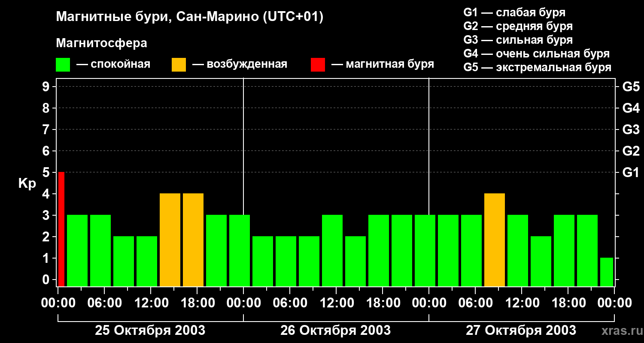Click the 18:00 time label on 26 Октября

click(383, 303)
